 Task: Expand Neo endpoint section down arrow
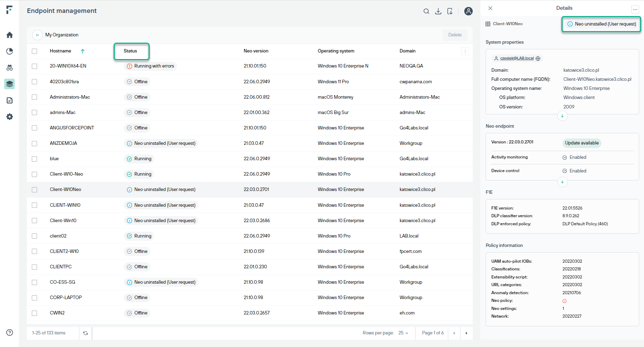tap(562, 182)
